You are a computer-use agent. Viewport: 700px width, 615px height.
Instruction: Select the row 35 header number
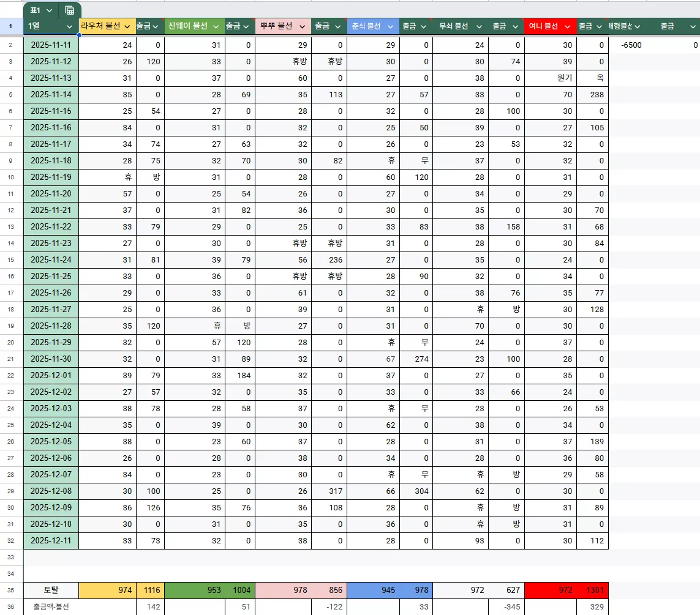click(x=10, y=590)
